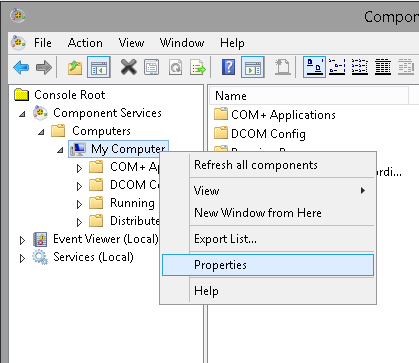Open the Help menu in menu bar
This screenshot has width=419, height=363.
pos(232,43)
